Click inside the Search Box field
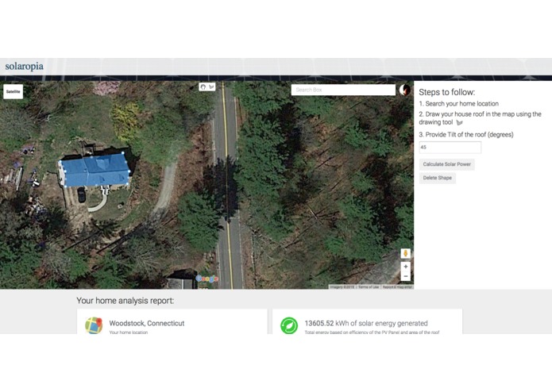 tap(343, 90)
